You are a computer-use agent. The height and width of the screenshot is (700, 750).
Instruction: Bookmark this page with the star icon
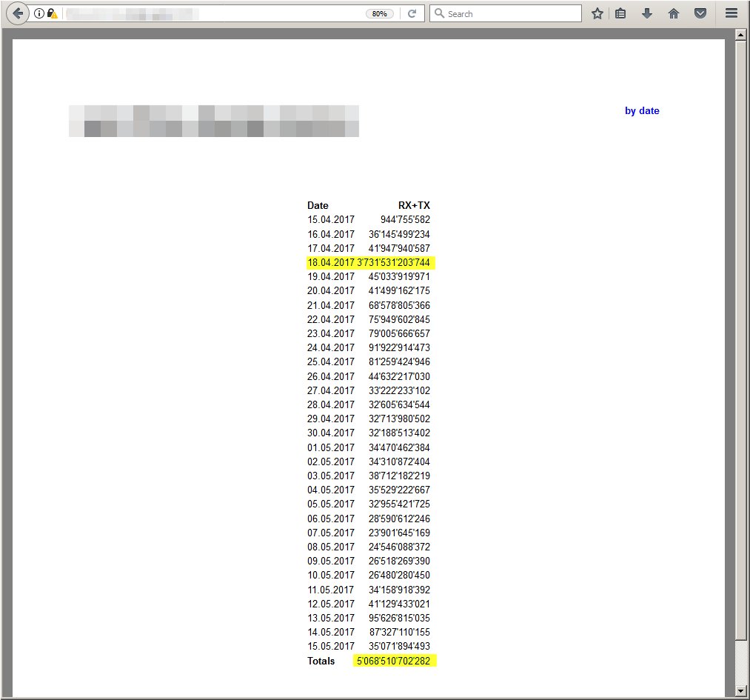[597, 13]
